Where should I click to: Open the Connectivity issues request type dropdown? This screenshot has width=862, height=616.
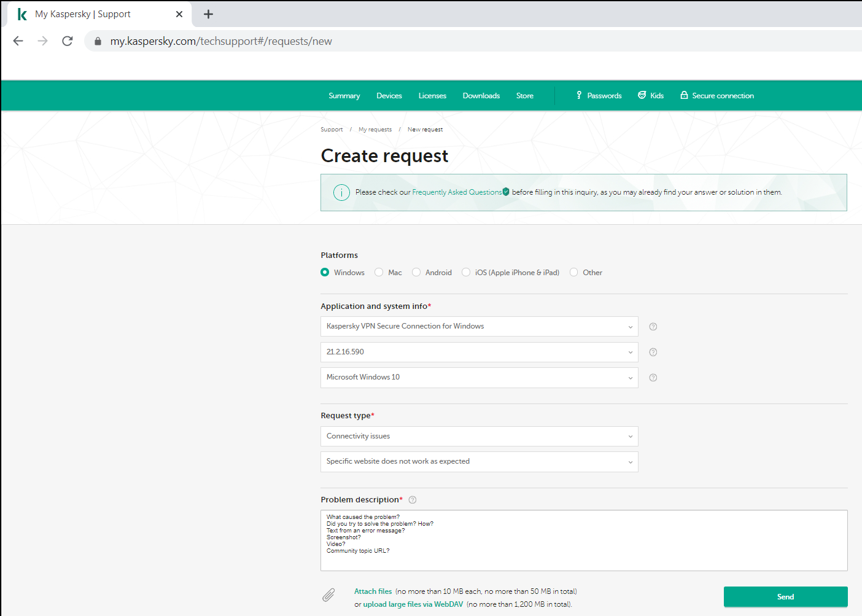[x=480, y=437]
